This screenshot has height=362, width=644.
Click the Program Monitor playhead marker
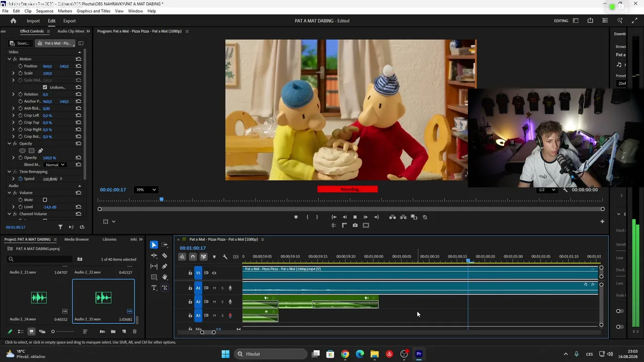click(162, 200)
